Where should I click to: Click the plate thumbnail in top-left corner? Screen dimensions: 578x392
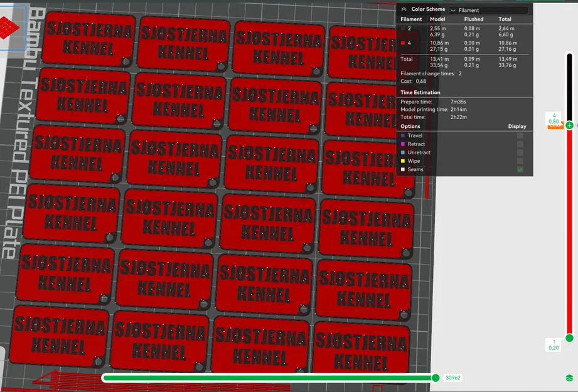pos(13,28)
